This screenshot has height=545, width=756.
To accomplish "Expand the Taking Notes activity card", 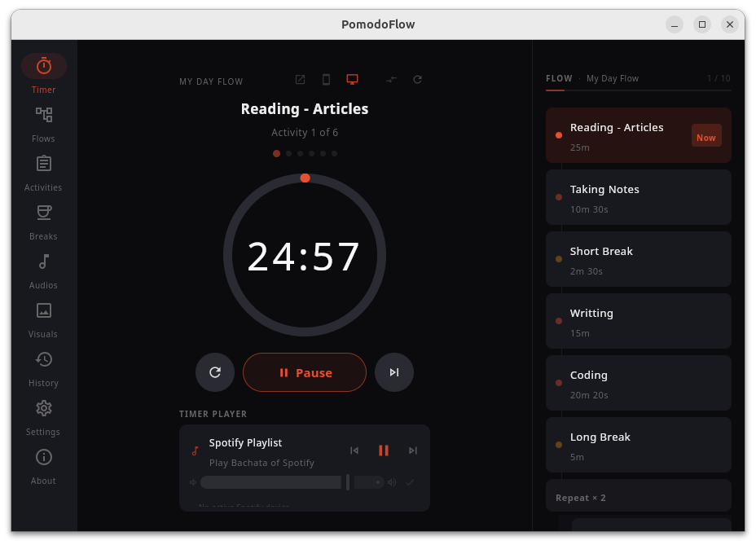I will (638, 197).
